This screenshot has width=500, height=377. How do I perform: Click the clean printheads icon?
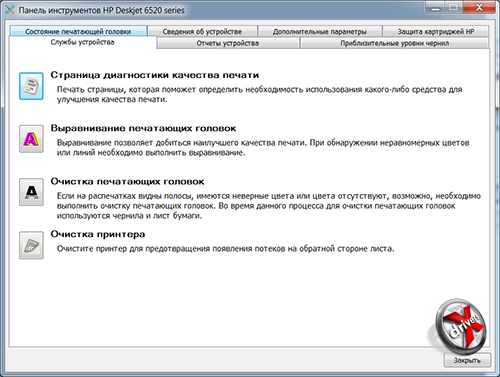pyautogui.click(x=31, y=192)
